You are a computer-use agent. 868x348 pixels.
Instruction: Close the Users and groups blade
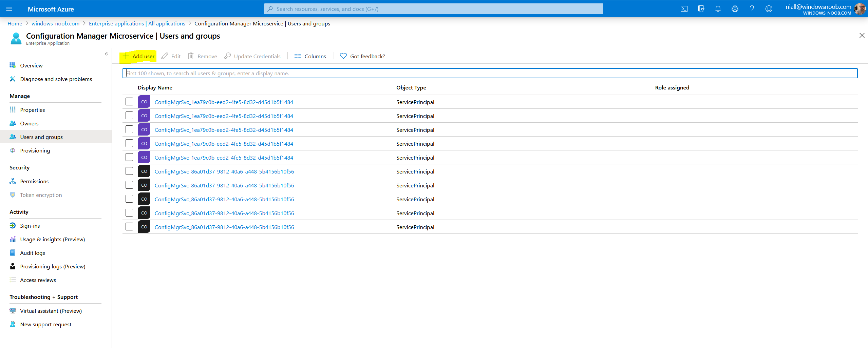pos(862,36)
